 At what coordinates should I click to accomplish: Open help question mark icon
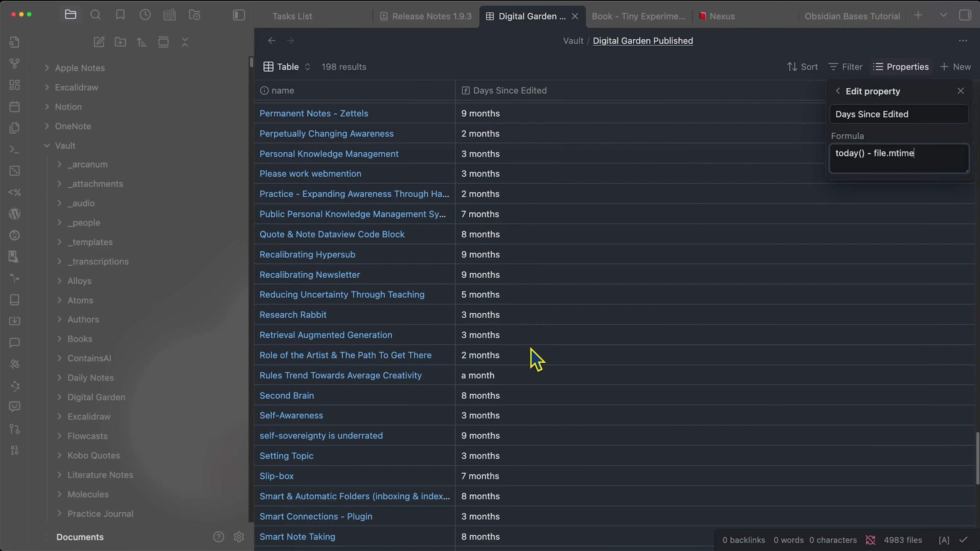click(x=219, y=537)
